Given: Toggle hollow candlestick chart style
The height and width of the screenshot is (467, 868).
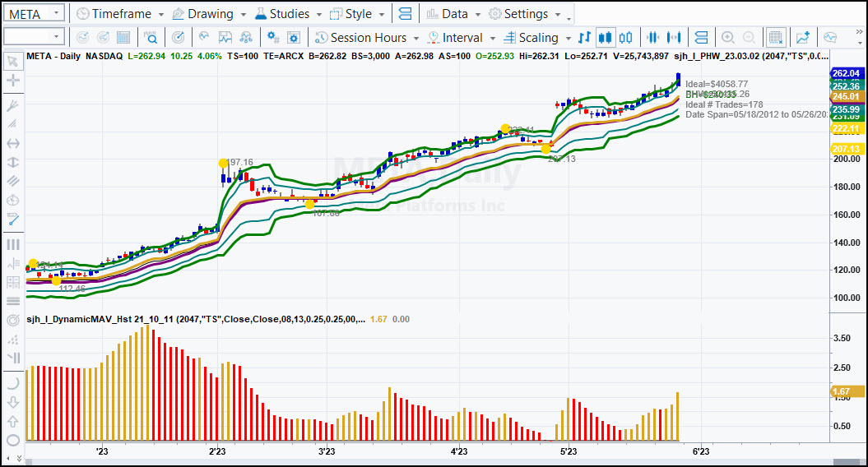Looking at the screenshot, I should tap(625, 38).
